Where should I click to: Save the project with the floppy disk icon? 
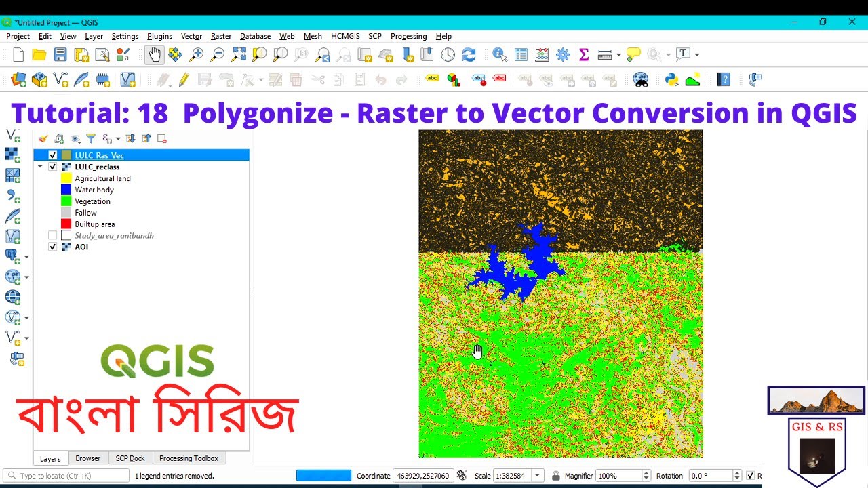60,55
